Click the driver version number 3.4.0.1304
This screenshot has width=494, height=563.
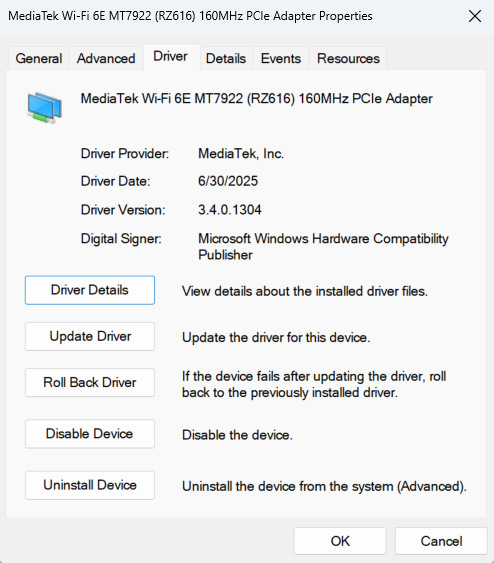pos(230,210)
